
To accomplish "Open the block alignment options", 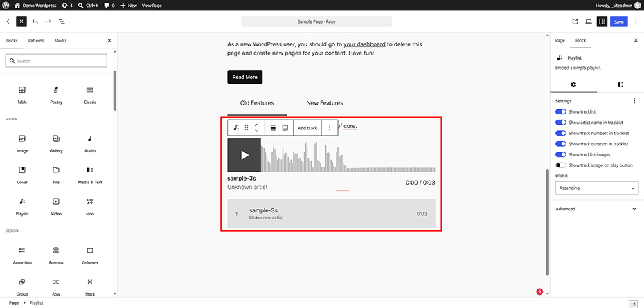I will point(273,128).
